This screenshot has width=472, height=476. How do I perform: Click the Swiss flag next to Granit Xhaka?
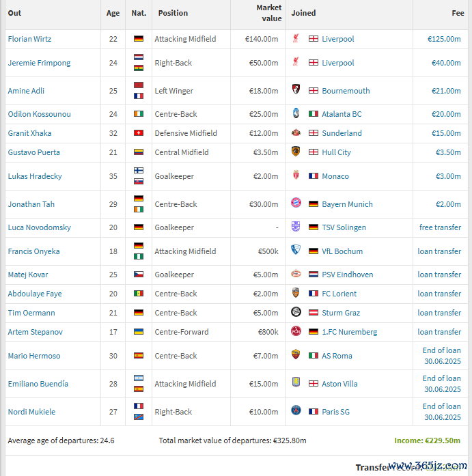(x=139, y=133)
